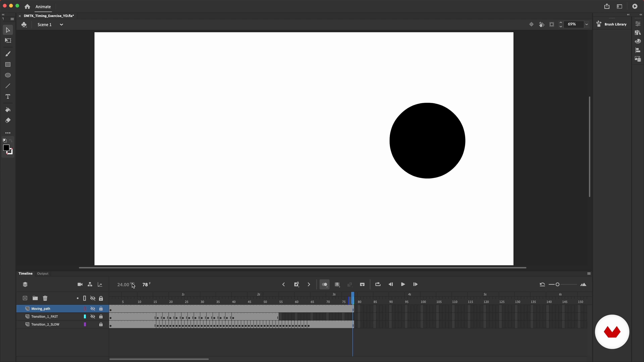Toggle the Loop playback button
This screenshot has height=362, width=644.
(x=378, y=284)
